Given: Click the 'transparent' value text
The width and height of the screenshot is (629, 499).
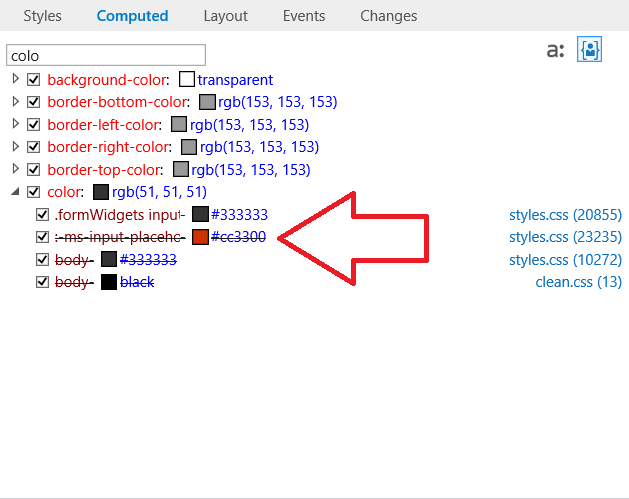Looking at the screenshot, I should pyautogui.click(x=235, y=80).
